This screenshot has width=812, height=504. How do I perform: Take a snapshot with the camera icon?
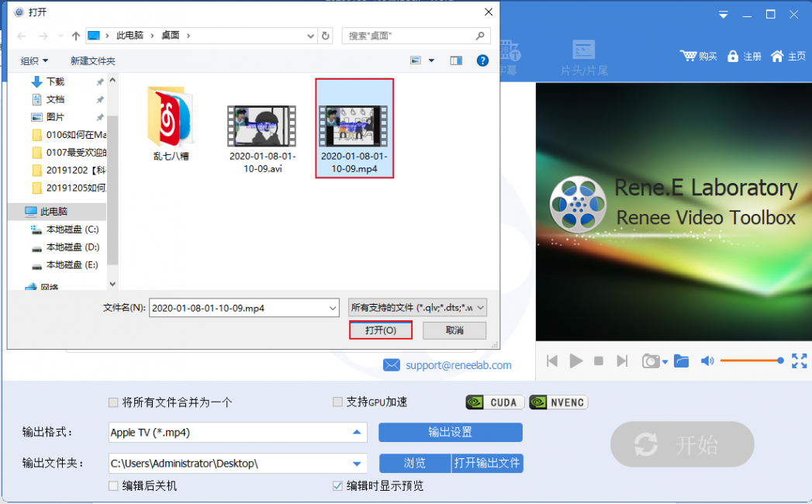pos(651,361)
